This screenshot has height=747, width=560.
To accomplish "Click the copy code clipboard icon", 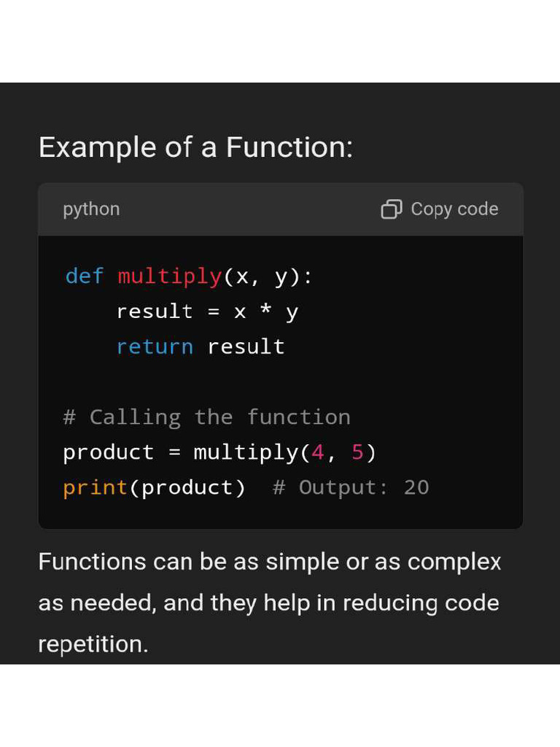I will click(x=392, y=209).
